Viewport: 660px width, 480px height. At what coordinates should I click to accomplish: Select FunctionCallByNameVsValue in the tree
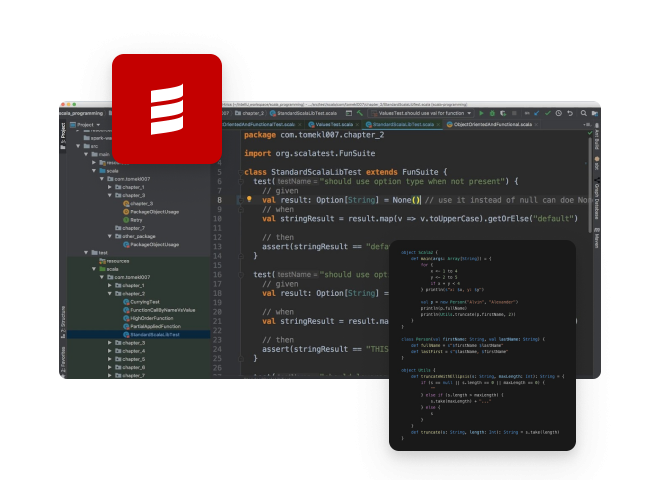(x=159, y=310)
